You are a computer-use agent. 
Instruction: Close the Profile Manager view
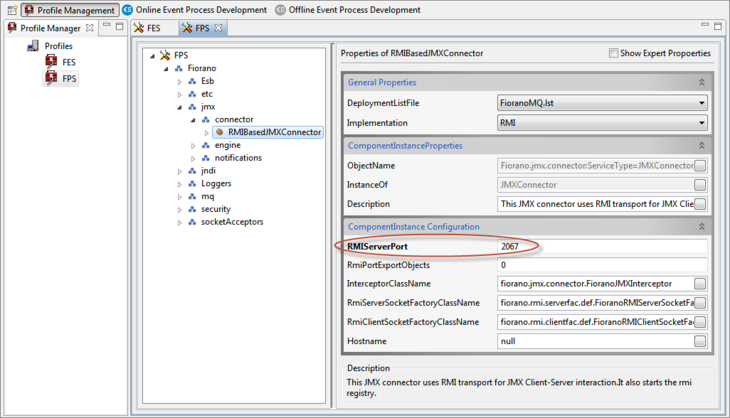[89, 28]
